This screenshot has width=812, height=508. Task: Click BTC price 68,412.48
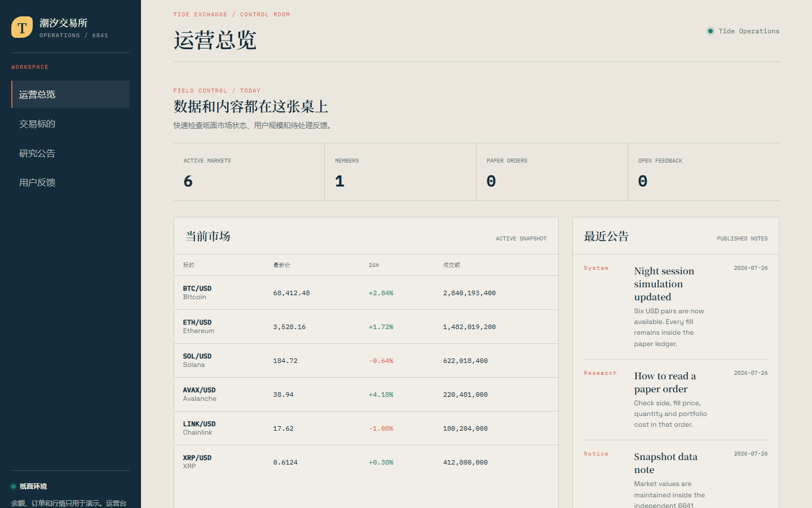(x=292, y=293)
